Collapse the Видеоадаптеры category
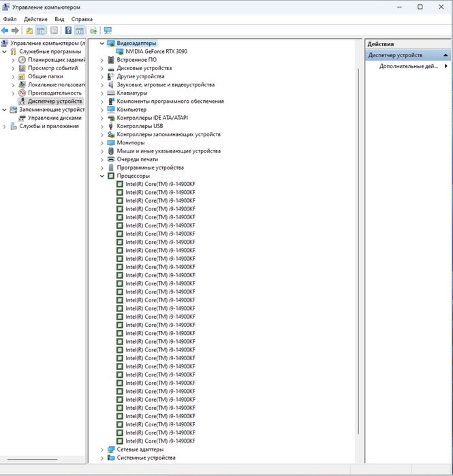The width and height of the screenshot is (453, 476). (102, 44)
